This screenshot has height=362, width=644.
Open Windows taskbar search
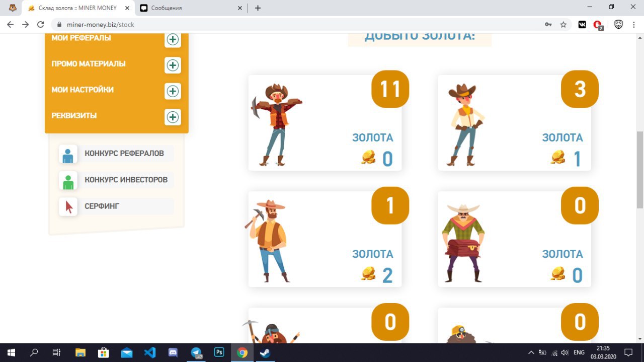tap(34, 352)
